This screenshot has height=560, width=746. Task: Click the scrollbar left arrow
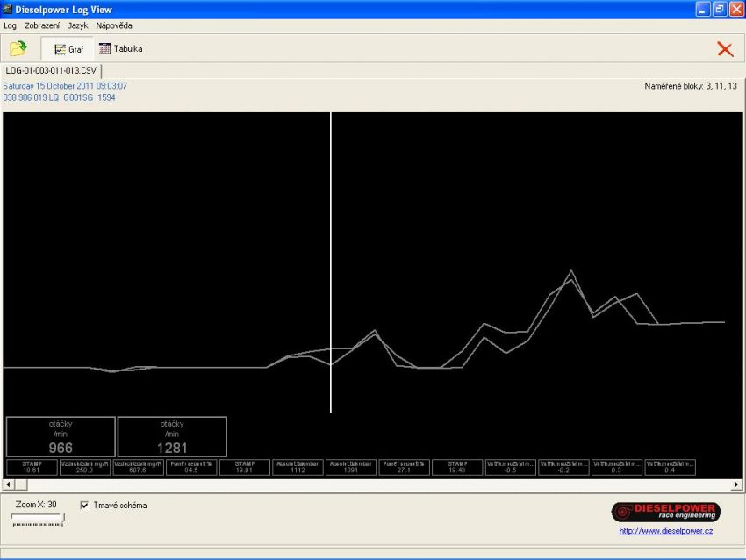click(x=9, y=485)
